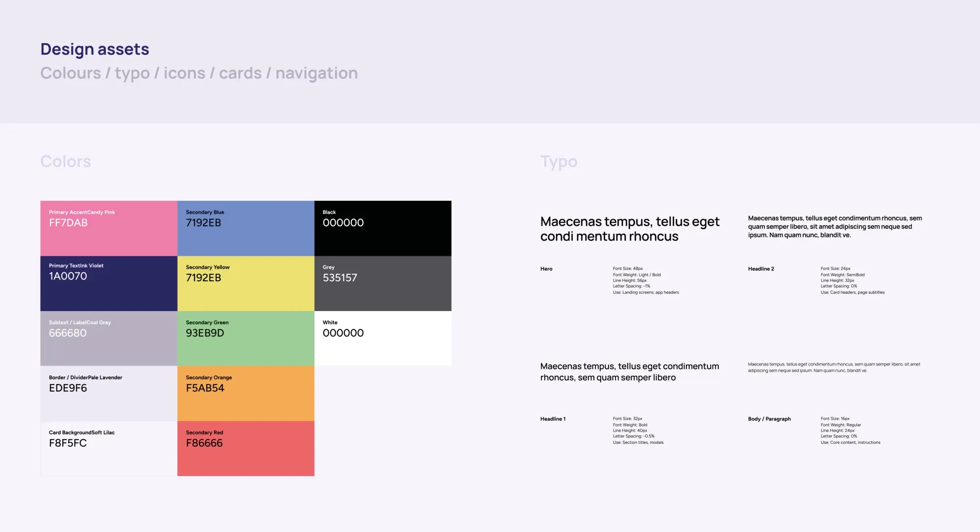Click the Design assets title
Screen dimensions: 980x532
[x=95, y=49]
